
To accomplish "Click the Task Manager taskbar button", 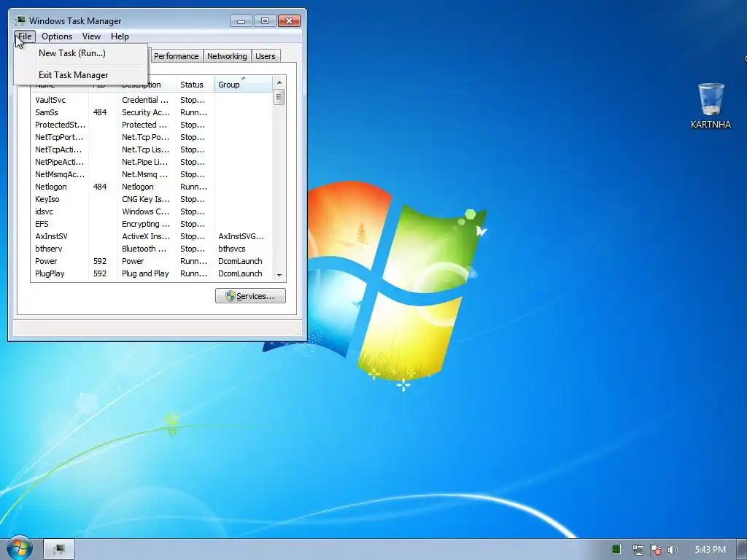I will (x=59, y=549).
